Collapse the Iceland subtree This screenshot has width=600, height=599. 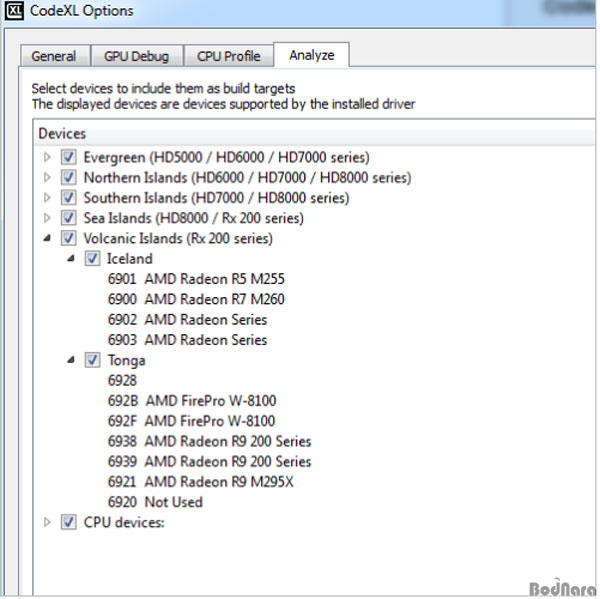click(x=71, y=259)
